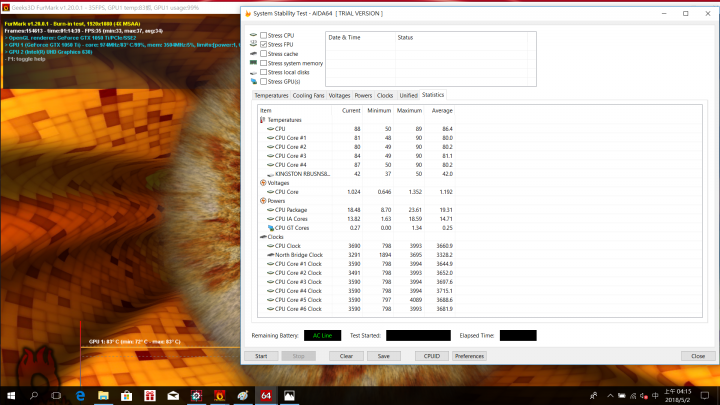
Task: Select the Statistics tab
Action: pos(433,95)
